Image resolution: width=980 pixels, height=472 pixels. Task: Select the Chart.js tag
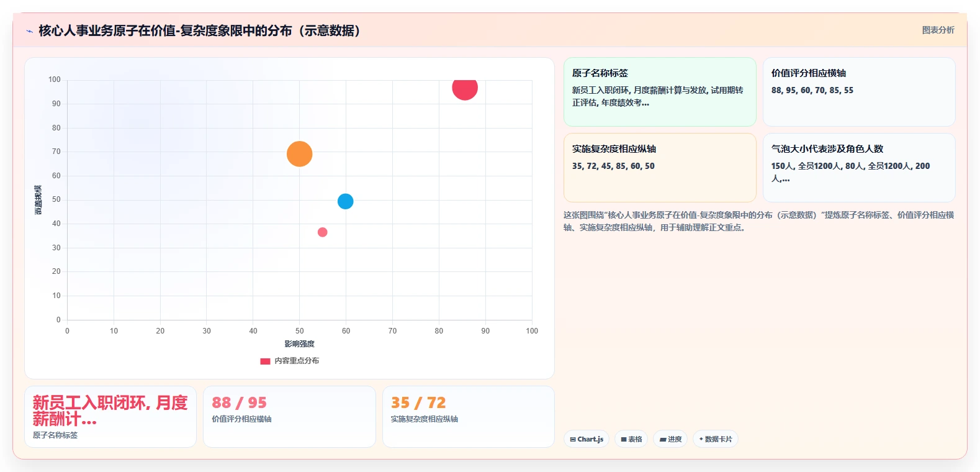pyautogui.click(x=587, y=439)
